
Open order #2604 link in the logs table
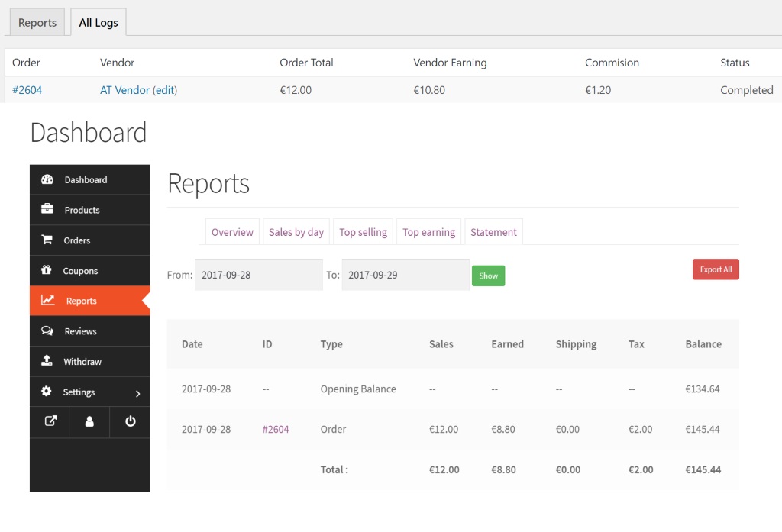[27, 90]
